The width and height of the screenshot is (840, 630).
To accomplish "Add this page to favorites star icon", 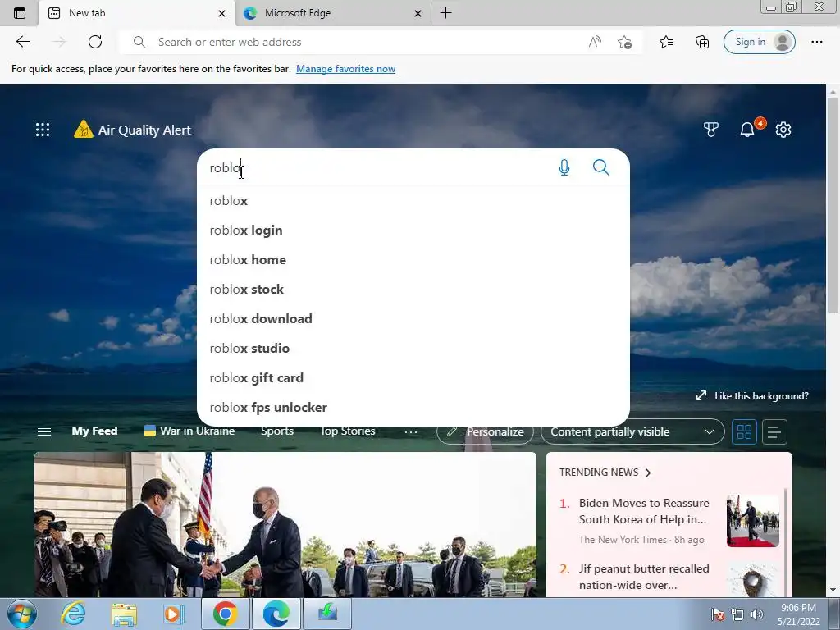I will coord(624,42).
